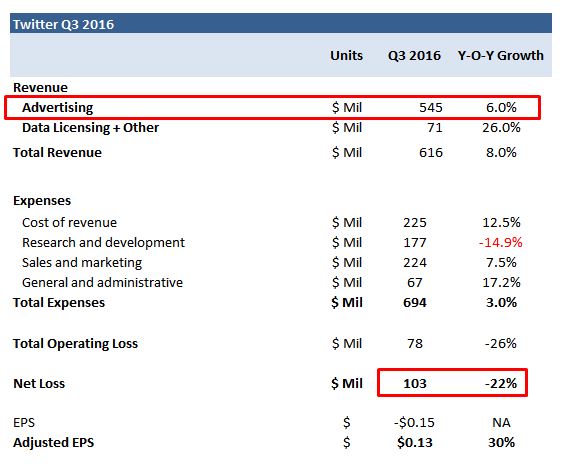The width and height of the screenshot is (567, 476).
Task: Click the 'Twitter Q3 2016' title text
Action: [64, 24]
